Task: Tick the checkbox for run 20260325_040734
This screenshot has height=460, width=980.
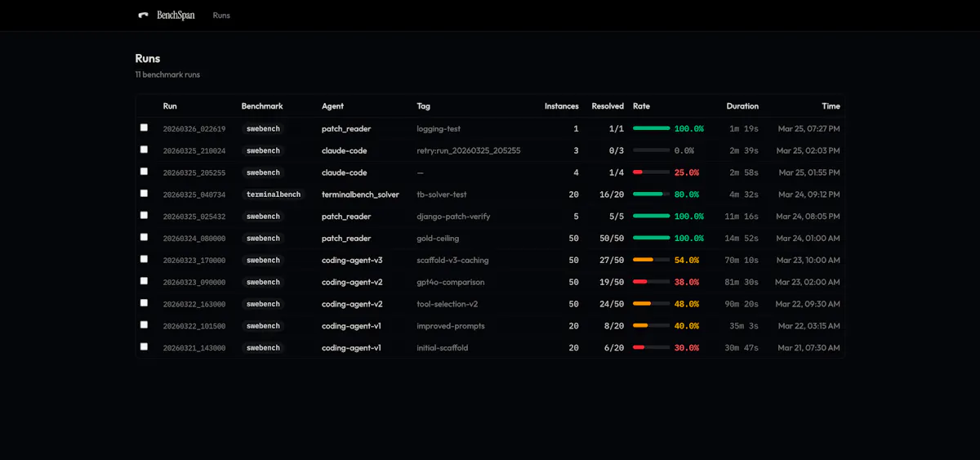Action: tap(144, 194)
